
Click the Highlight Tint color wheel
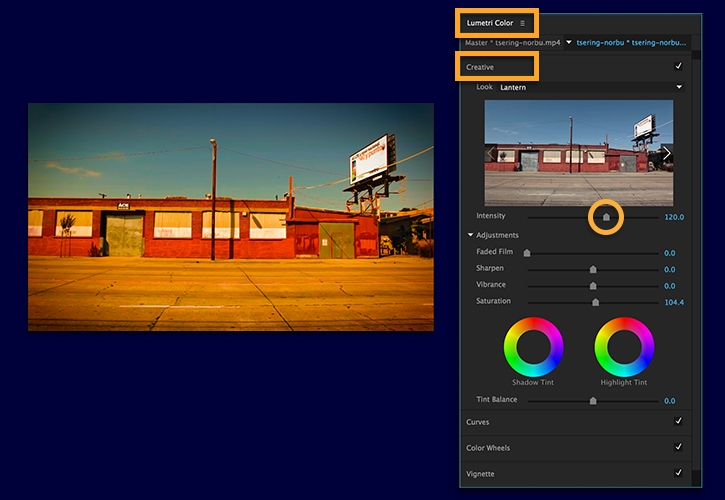[x=624, y=347]
